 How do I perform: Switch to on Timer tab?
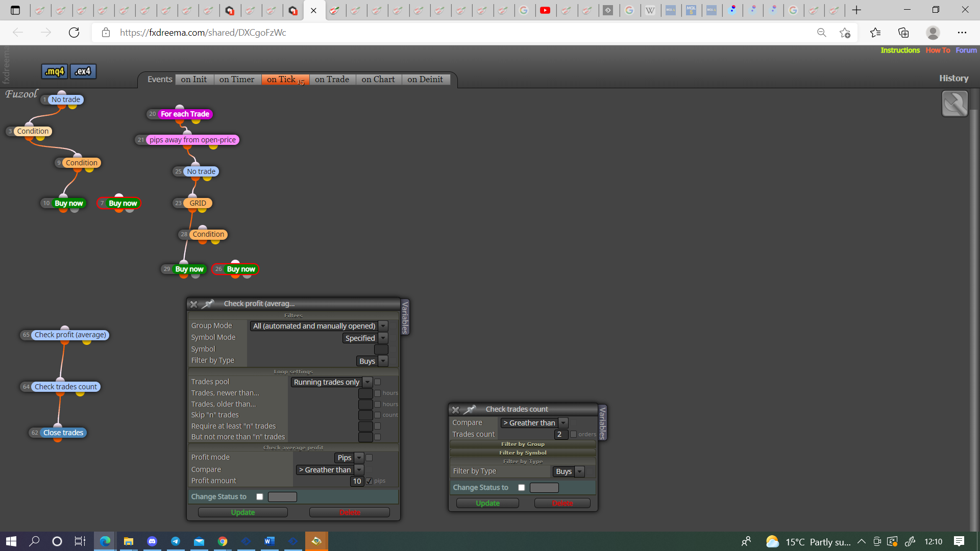point(237,80)
